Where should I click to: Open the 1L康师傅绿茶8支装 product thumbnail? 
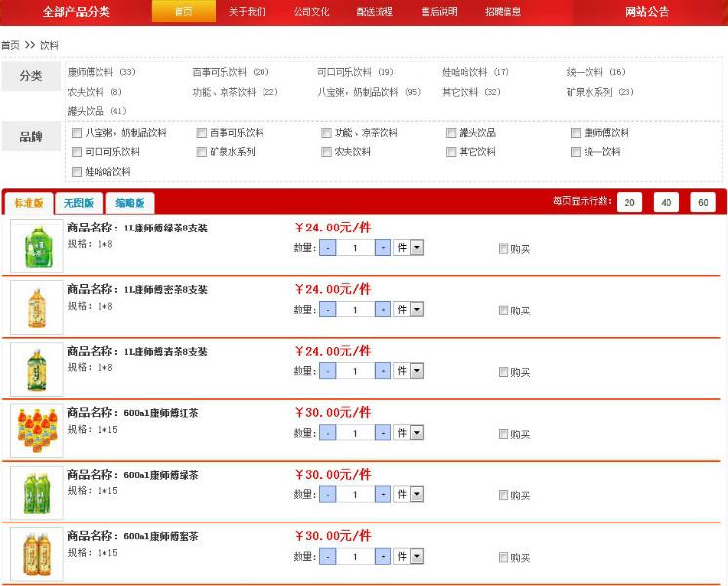click(x=37, y=246)
